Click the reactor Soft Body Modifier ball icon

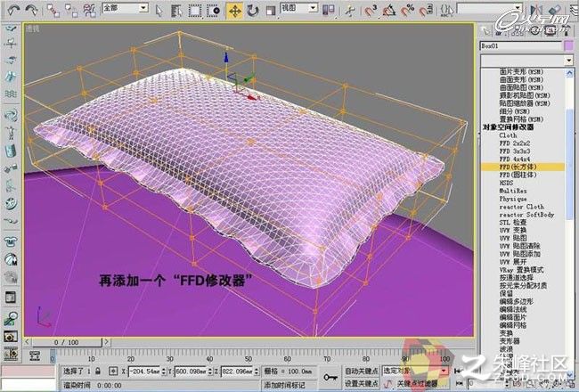(x=11, y=259)
